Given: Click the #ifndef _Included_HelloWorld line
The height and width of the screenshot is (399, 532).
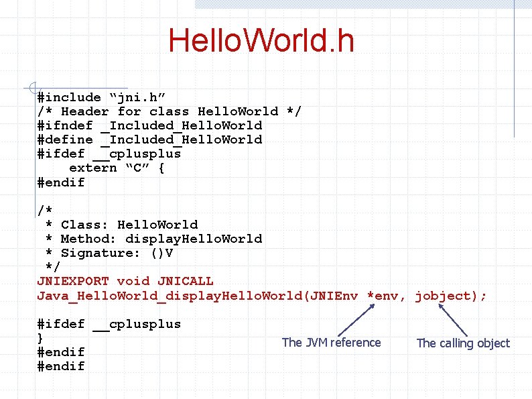Looking at the screenshot, I should click(149, 125).
